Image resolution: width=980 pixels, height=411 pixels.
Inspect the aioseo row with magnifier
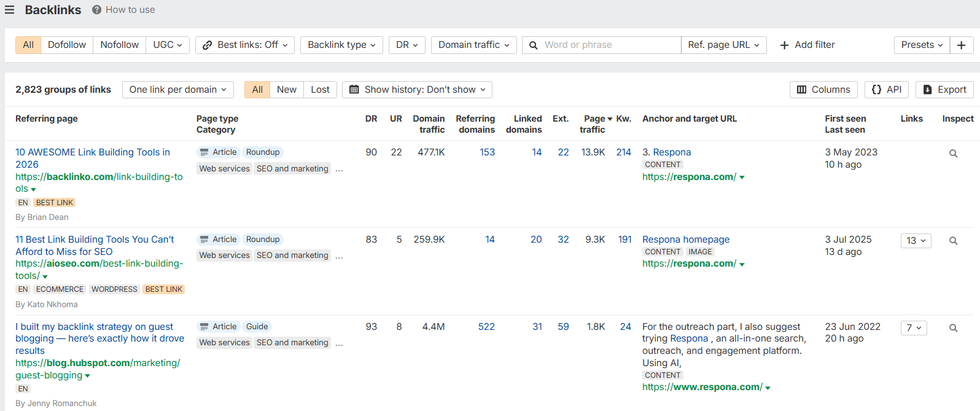coord(954,241)
